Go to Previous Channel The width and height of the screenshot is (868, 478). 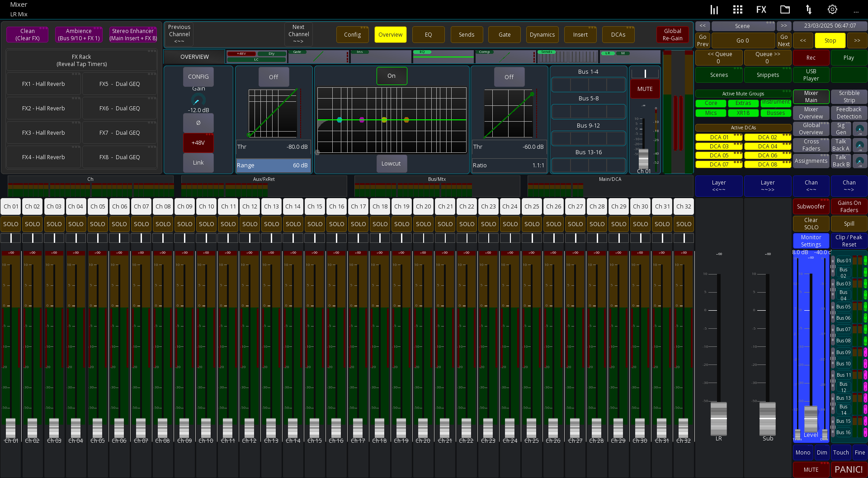179,34
